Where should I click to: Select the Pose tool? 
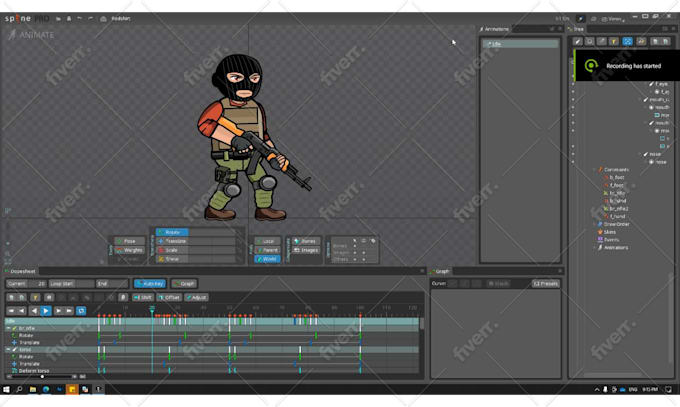[129, 241]
